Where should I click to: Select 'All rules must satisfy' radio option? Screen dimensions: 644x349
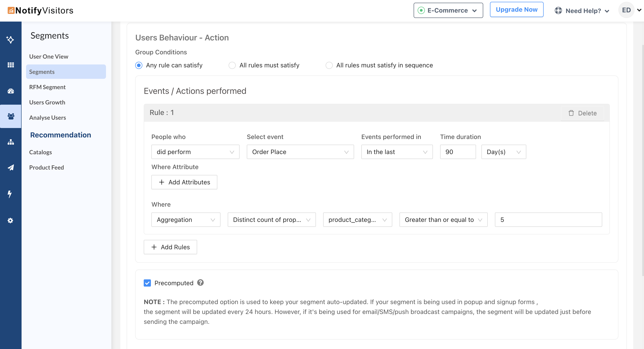click(x=232, y=65)
